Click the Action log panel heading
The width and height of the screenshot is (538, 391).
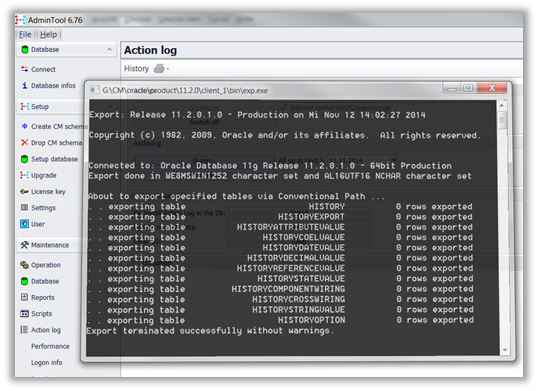pyautogui.click(x=150, y=50)
